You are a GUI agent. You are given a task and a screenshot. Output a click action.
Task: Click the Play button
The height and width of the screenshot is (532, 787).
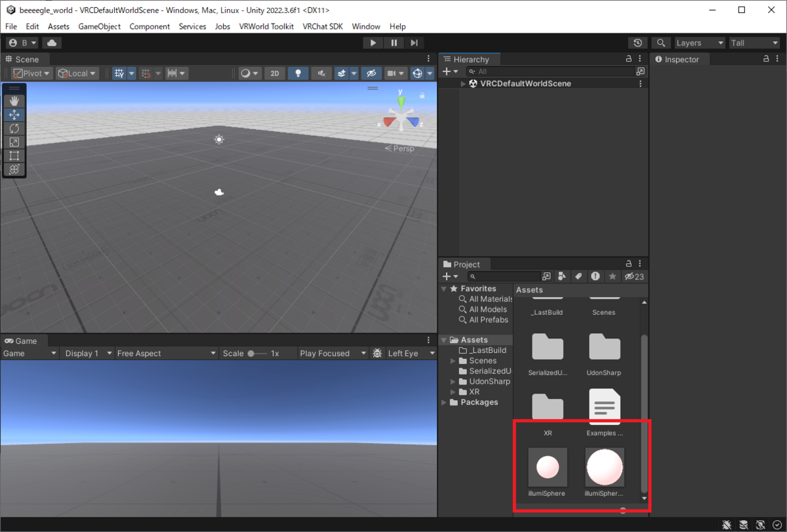pos(373,43)
